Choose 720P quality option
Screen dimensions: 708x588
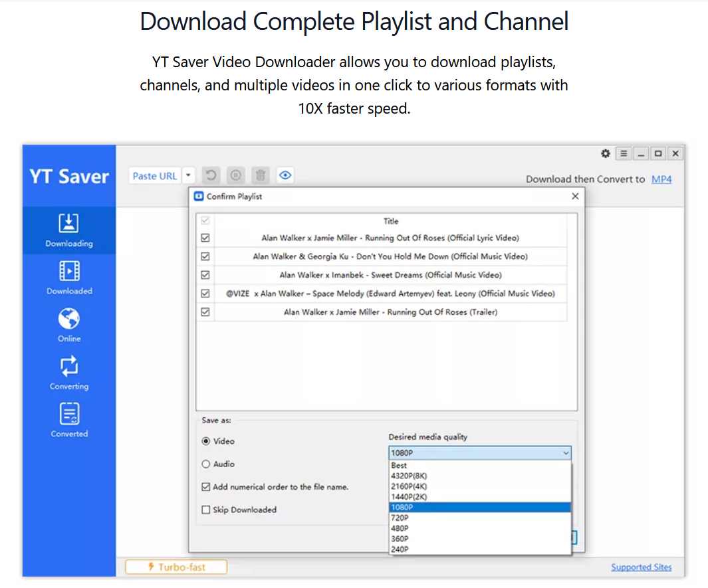click(479, 518)
